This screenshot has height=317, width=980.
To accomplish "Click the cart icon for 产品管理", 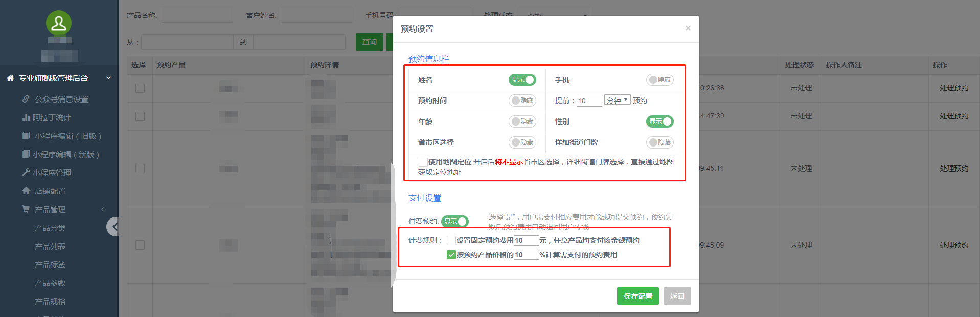I will pos(26,209).
